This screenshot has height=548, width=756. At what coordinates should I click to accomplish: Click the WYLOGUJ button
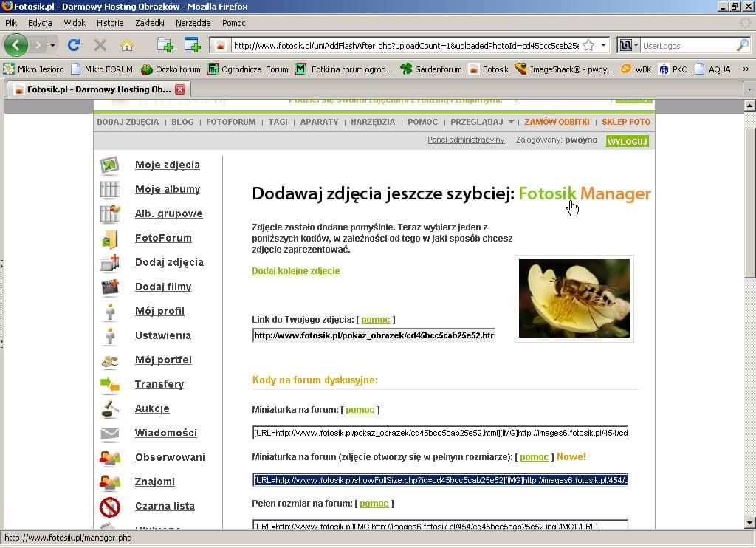(627, 141)
